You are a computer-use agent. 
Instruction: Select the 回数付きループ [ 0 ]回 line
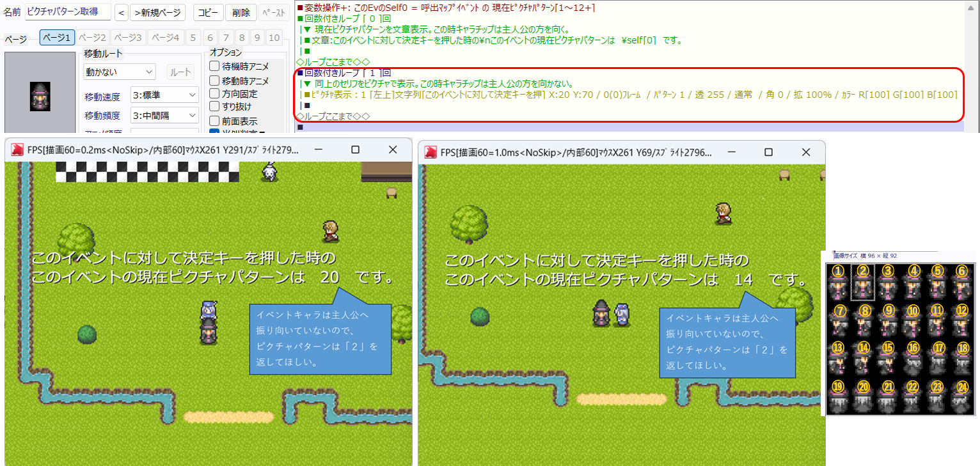click(x=344, y=19)
